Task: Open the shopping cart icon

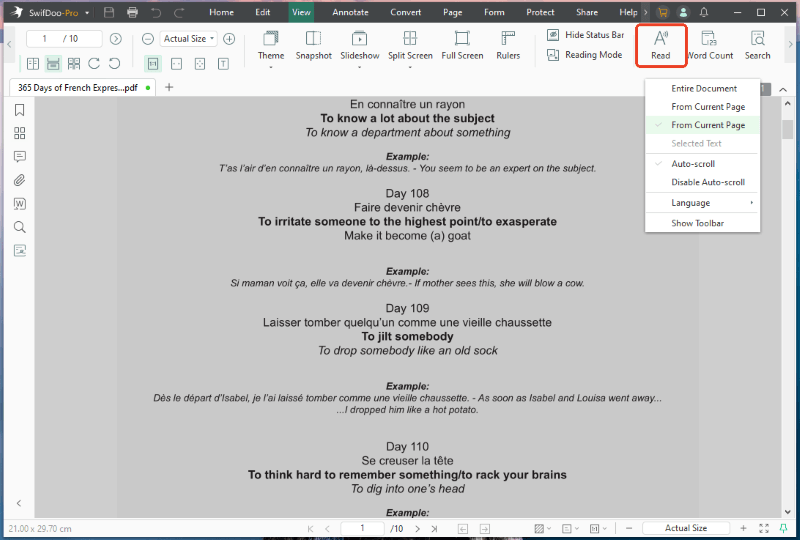Action: pyautogui.click(x=663, y=12)
